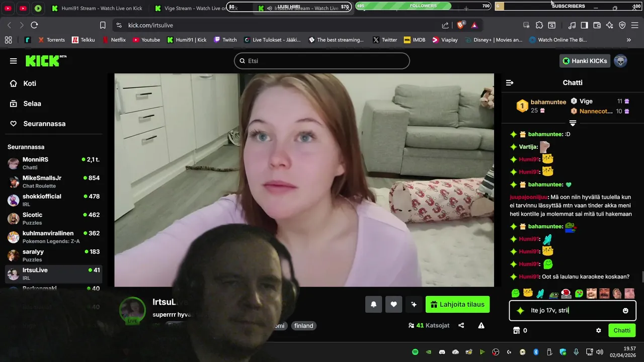Image resolution: width=644 pixels, height=362 pixels.
Task: Toggle stream notification bell
Action: (373, 304)
